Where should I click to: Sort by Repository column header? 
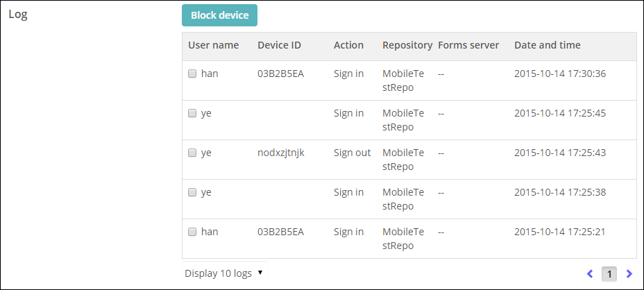coord(407,45)
